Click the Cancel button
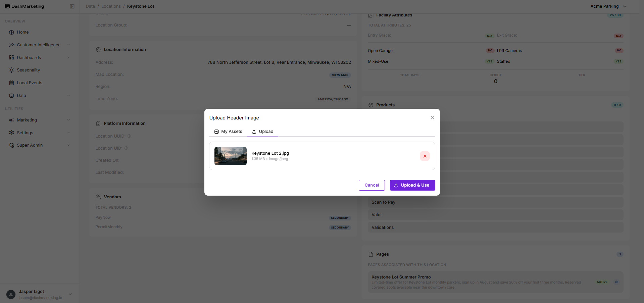The height and width of the screenshot is (303, 644). (x=371, y=185)
